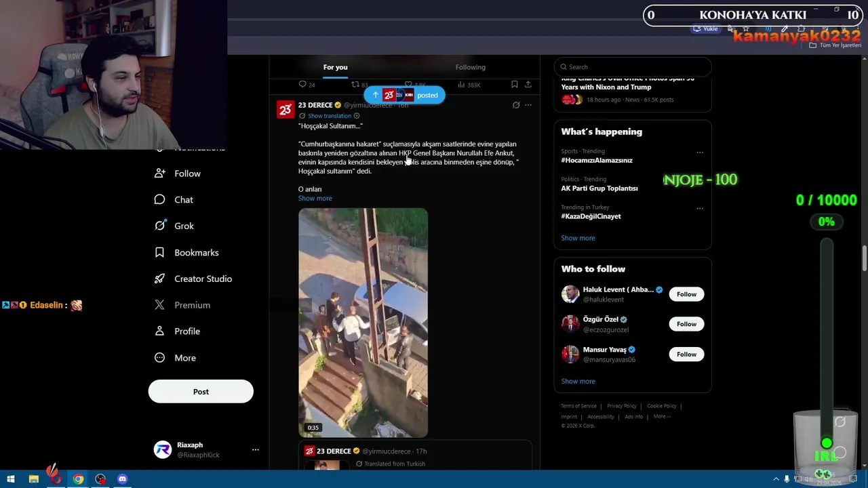Open the post's three-dot more menu
This screenshot has height=488, width=868.
(528, 105)
